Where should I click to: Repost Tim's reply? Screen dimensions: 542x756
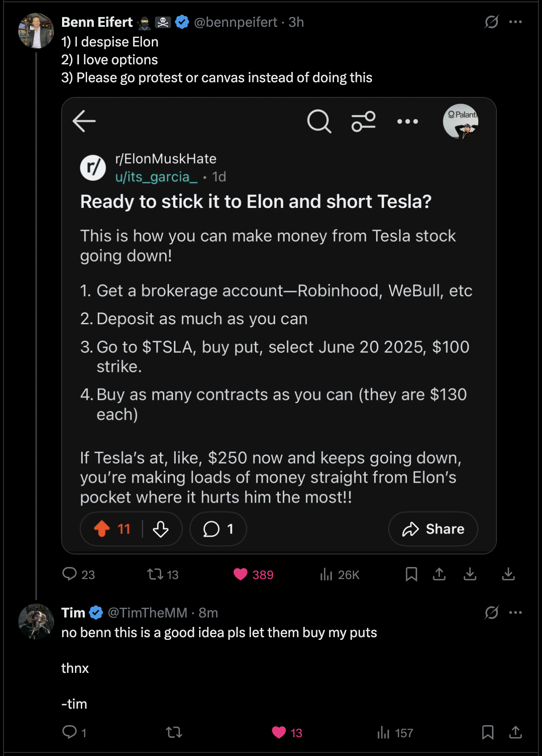point(174,732)
